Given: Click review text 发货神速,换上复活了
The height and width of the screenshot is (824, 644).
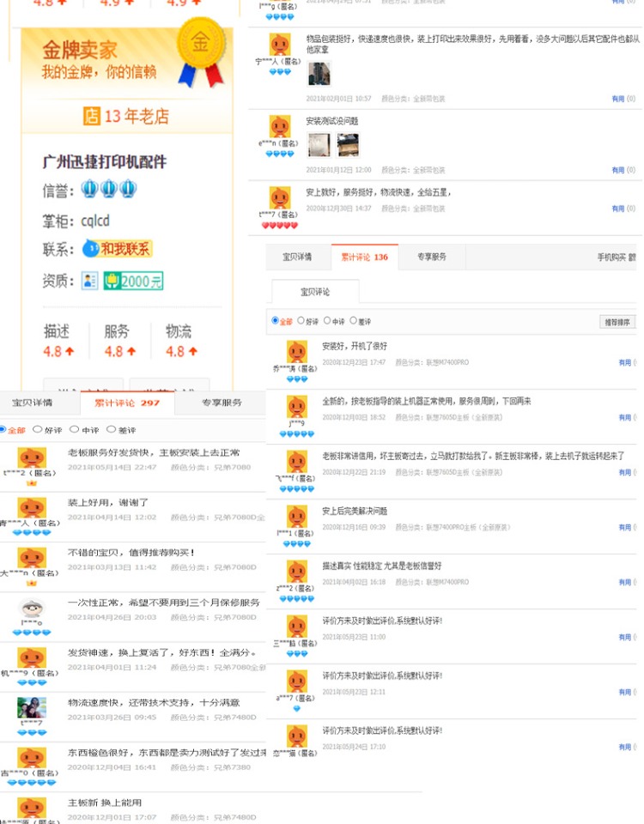Looking at the screenshot, I should [162, 652].
